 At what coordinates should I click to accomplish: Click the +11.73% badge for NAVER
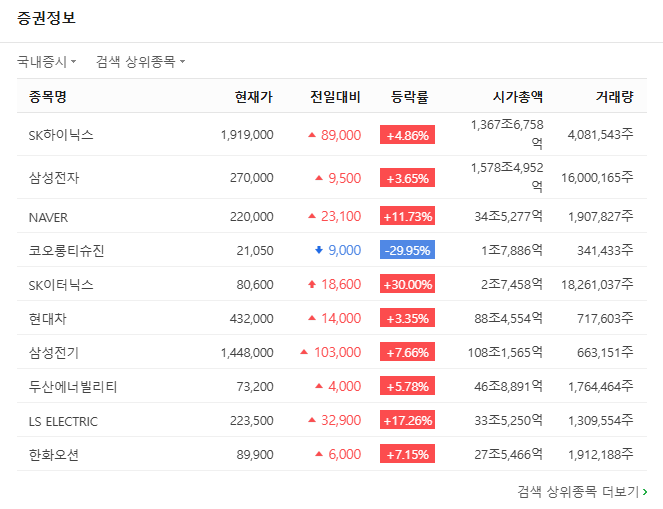click(x=407, y=216)
